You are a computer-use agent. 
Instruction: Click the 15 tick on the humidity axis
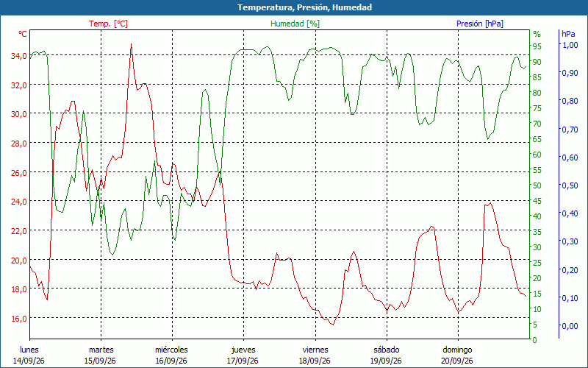[x=537, y=294]
